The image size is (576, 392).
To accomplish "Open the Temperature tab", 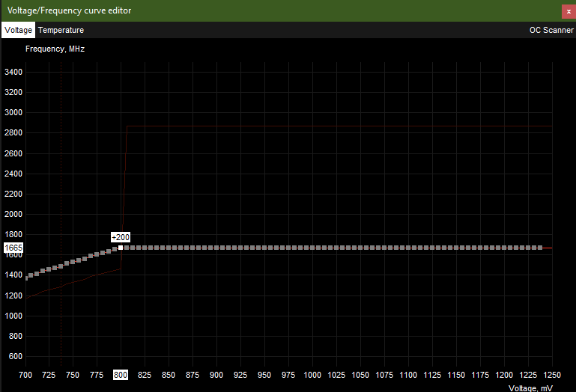I will [61, 30].
